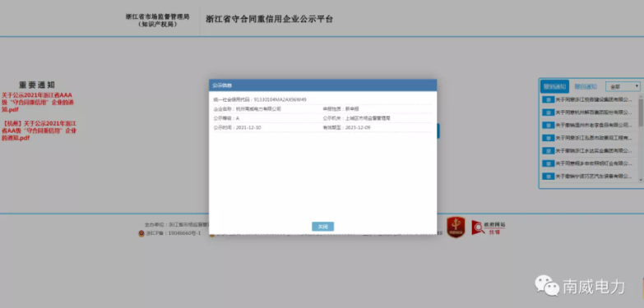The image size is (644, 308).
Task: Click blue tag on 温州市老李食品 notice
Action: [548, 125]
